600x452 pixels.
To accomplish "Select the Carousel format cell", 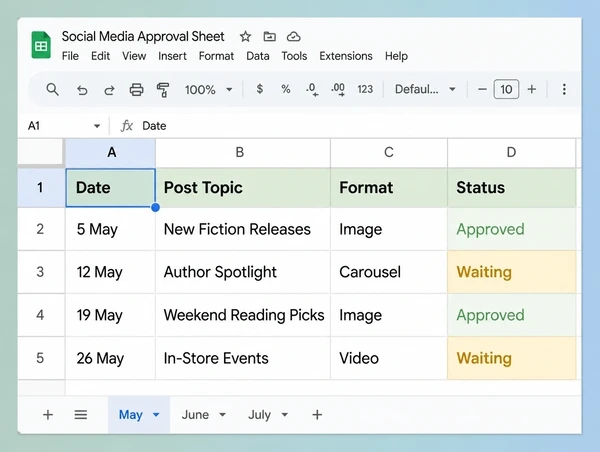I will point(389,272).
